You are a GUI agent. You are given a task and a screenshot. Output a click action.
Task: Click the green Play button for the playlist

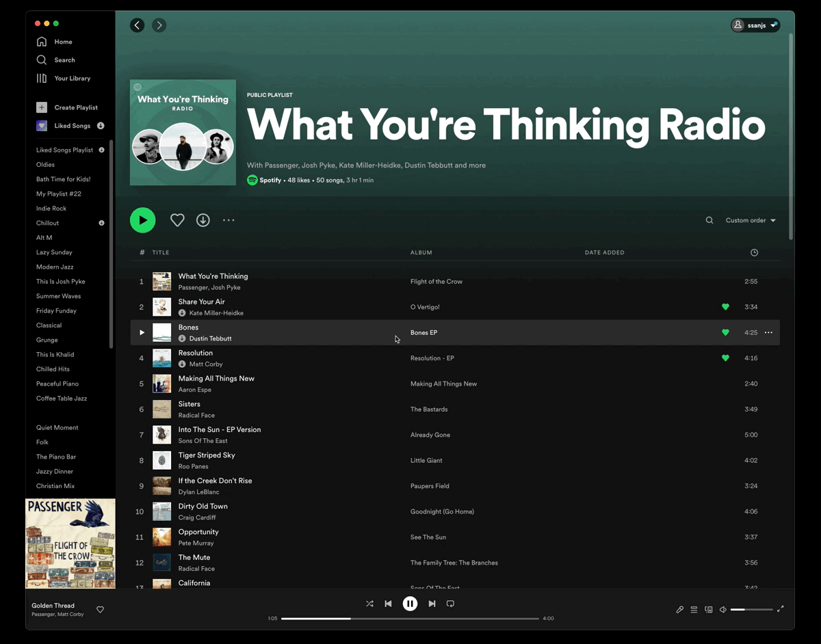pos(143,219)
